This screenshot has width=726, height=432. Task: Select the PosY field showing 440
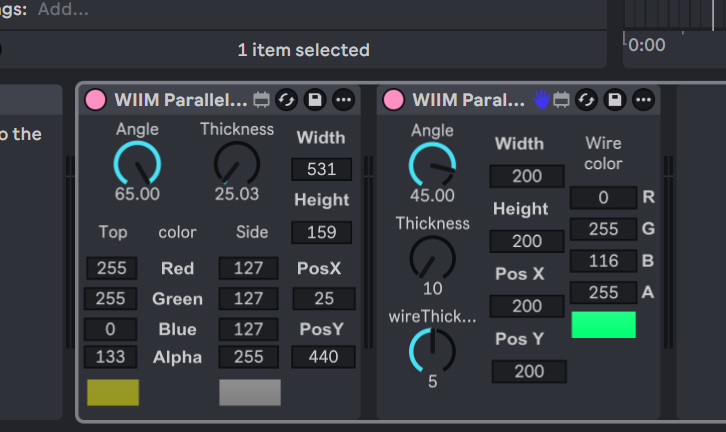coord(323,357)
